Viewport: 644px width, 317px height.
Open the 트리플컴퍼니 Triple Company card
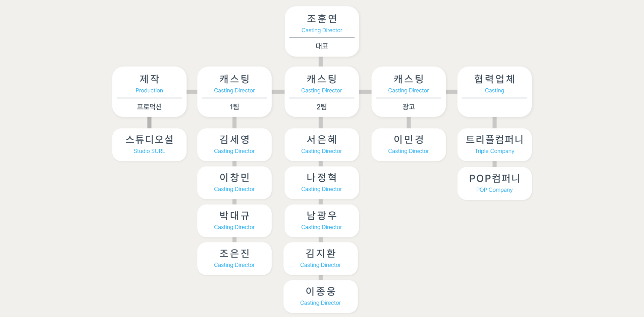point(494,145)
